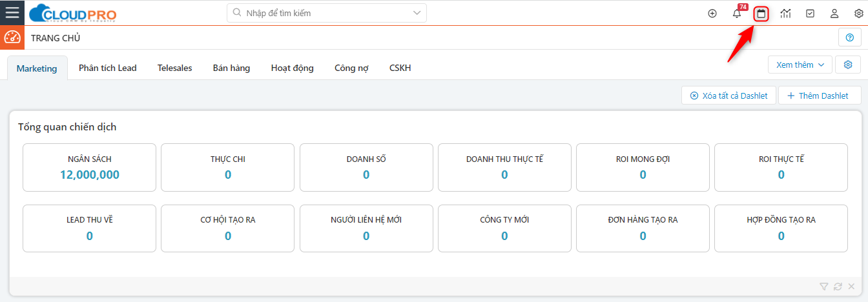
Task: Open the calendar icon in header
Action: (761, 14)
